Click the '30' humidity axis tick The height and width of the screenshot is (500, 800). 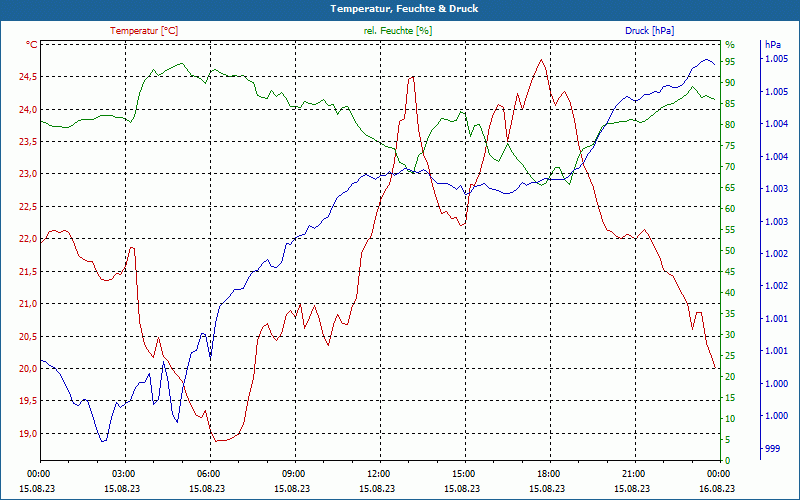click(730, 335)
